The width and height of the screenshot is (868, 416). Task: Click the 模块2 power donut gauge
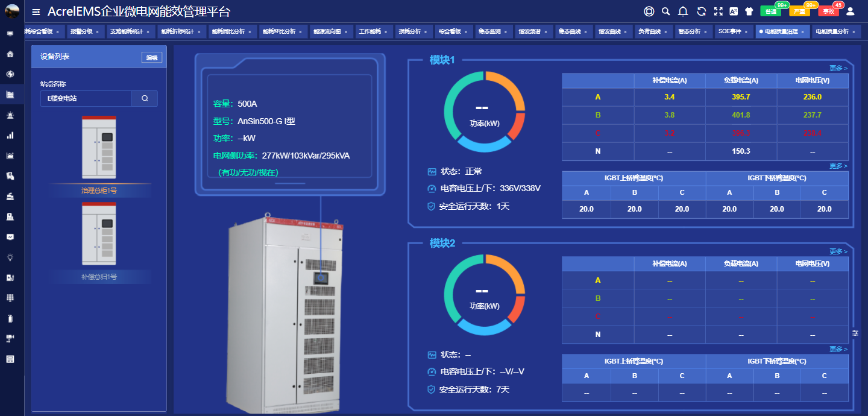pyautogui.click(x=485, y=295)
